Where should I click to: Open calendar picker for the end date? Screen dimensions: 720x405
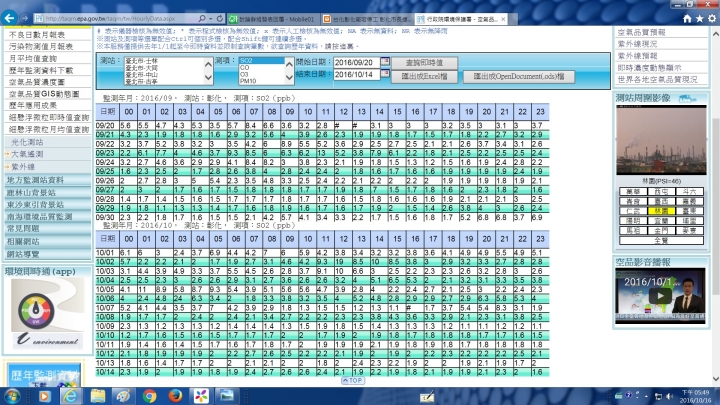coord(385,73)
